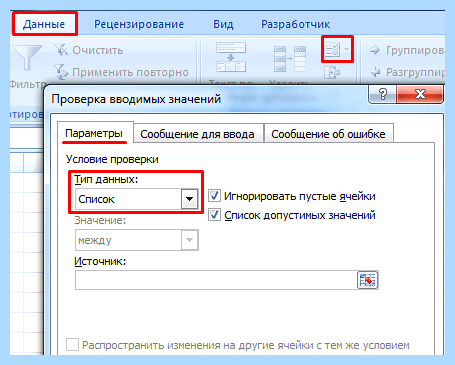Viewport: 455px width, 365px height.
Task: Click the dialog help question-mark button
Action: (x=383, y=94)
